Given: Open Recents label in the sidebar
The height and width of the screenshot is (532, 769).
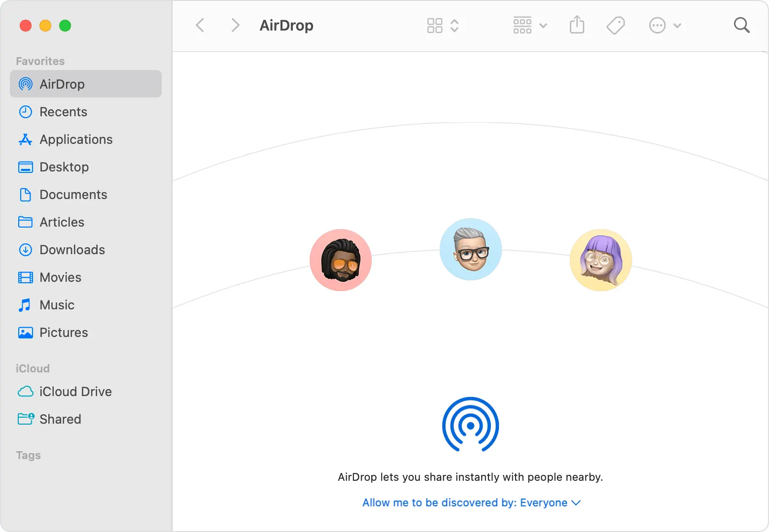Looking at the screenshot, I should pos(63,112).
